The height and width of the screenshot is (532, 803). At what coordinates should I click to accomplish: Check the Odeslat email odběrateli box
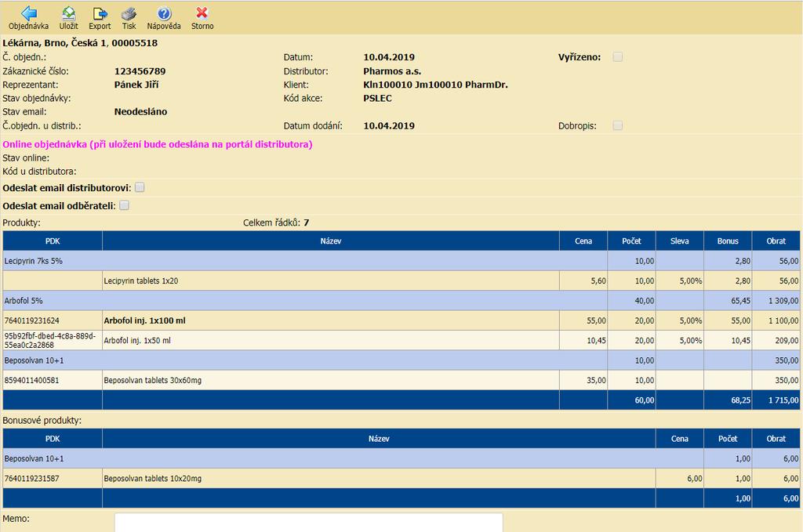pyautogui.click(x=124, y=205)
